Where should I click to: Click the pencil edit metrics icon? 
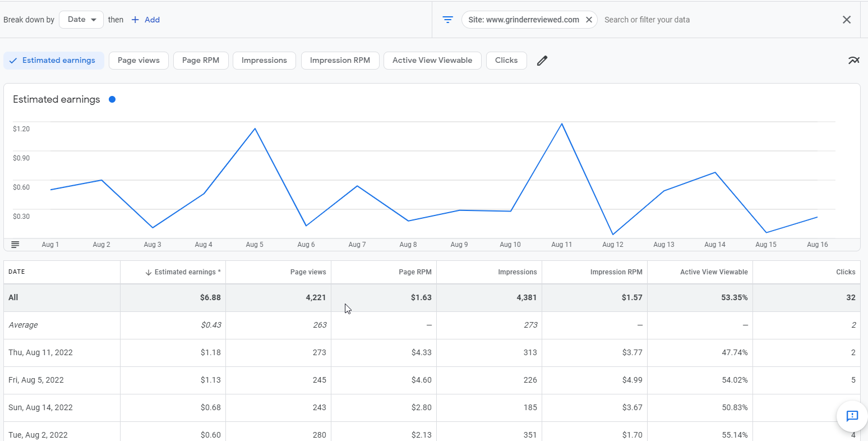tap(542, 61)
